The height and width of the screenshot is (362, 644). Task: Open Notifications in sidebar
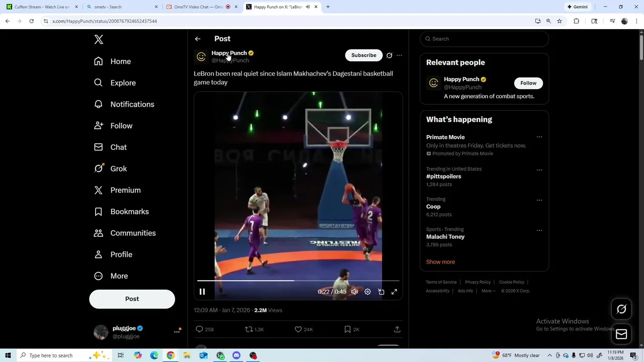click(124, 105)
